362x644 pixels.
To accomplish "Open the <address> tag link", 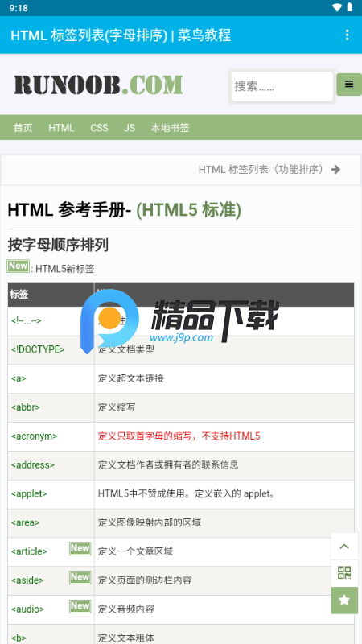I will (33, 465).
